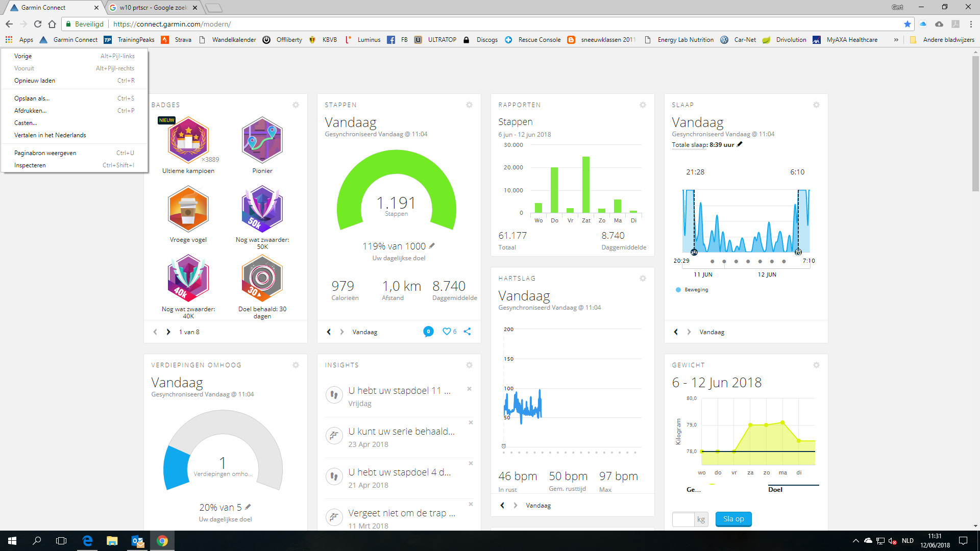
Task: Click the weight kg input field
Action: tap(683, 519)
